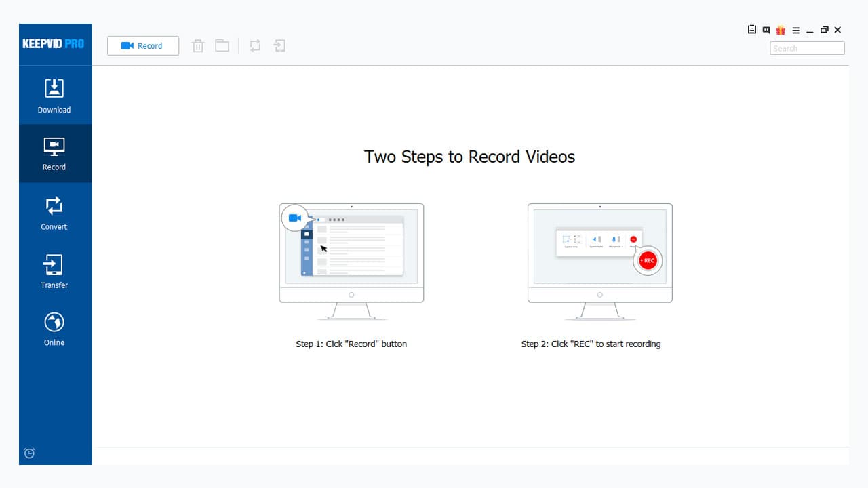
Task: Click inside the Search input field
Action: [x=806, y=48]
